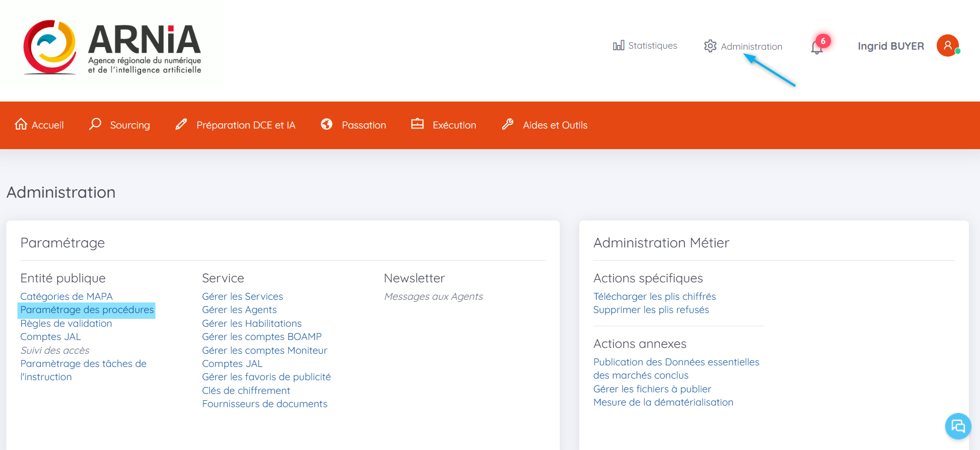The height and width of the screenshot is (450, 980).
Task: Click the Sourcing magnifier icon
Action: [x=95, y=124]
